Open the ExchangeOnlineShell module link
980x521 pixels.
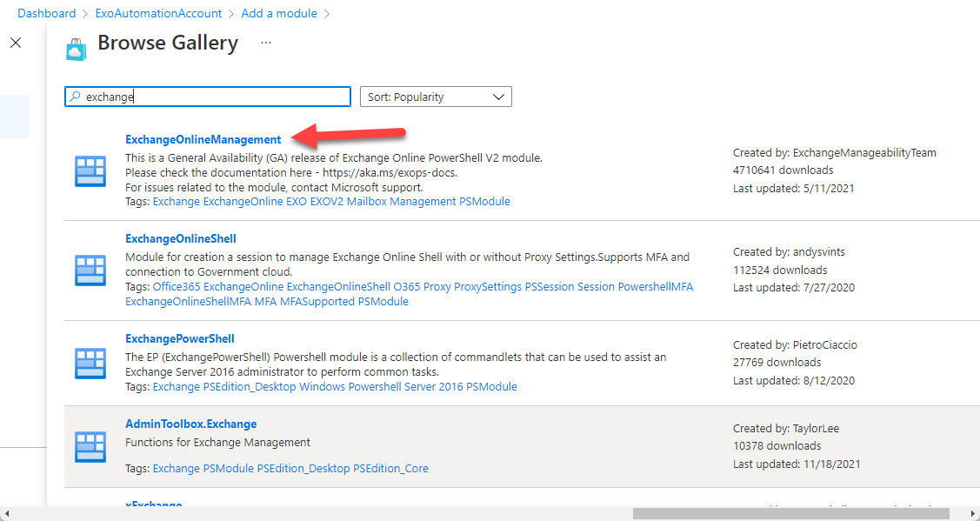[180, 238]
